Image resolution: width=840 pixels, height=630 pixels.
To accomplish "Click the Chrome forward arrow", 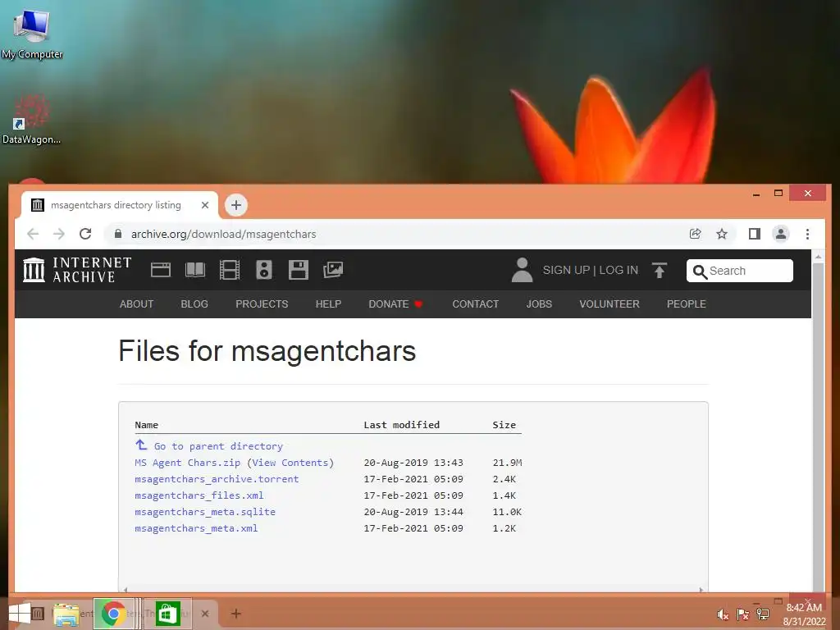I will click(59, 234).
